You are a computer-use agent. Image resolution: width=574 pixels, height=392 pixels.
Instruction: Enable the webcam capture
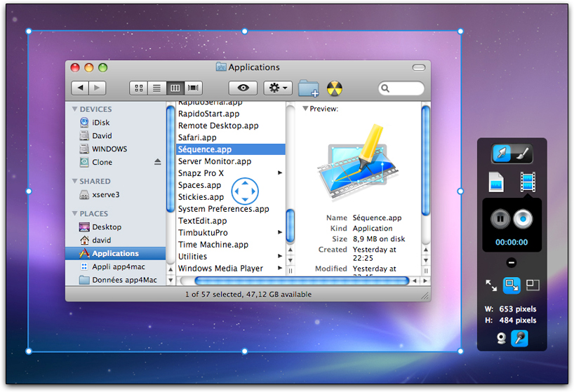tap(501, 338)
